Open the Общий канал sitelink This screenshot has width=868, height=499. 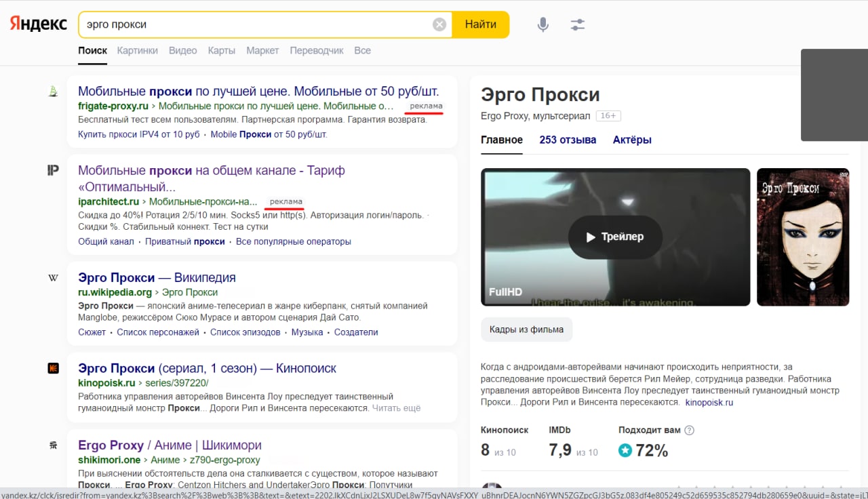click(x=106, y=241)
